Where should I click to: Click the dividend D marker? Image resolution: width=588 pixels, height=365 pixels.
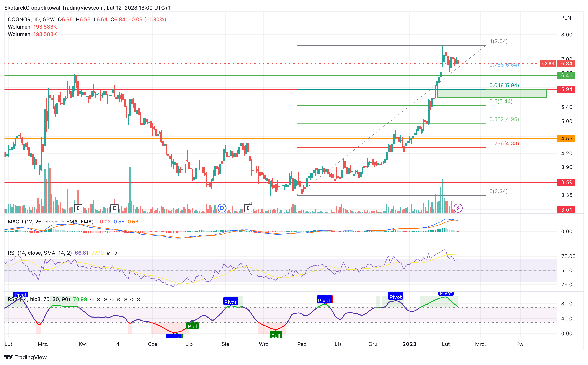(x=222, y=208)
